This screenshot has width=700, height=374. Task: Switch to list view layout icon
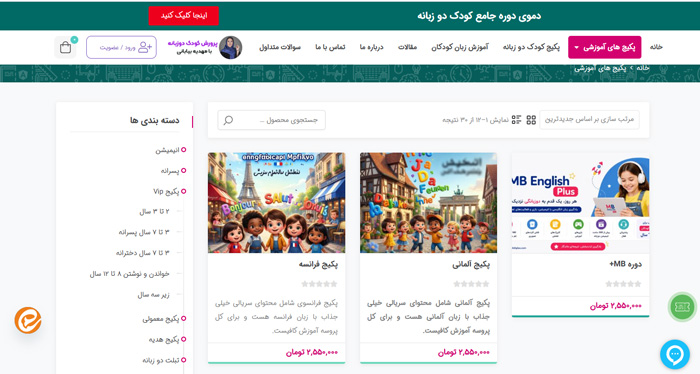[517, 120]
